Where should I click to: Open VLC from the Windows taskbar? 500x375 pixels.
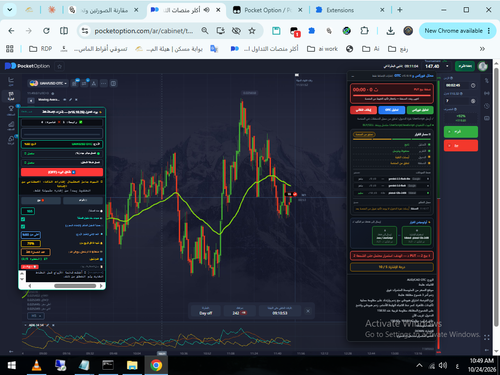click(x=36, y=365)
